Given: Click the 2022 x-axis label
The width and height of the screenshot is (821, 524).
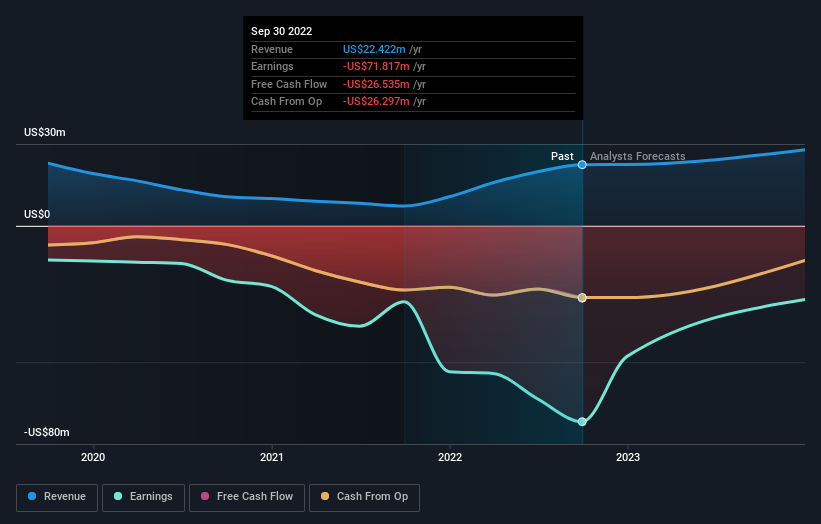Looking at the screenshot, I should (x=450, y=458).
